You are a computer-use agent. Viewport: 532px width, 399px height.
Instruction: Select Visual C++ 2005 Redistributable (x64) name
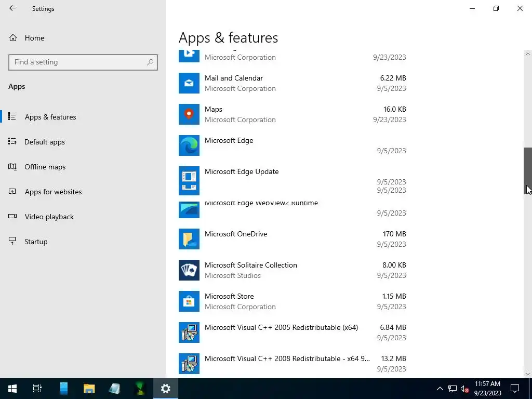281,328
